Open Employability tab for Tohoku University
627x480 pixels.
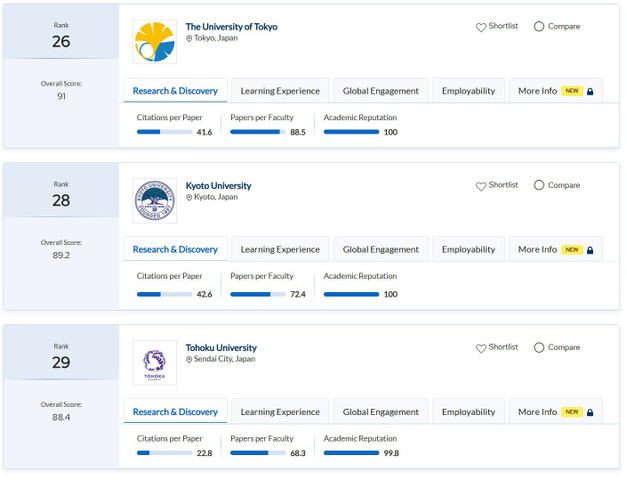pos(468,412)
